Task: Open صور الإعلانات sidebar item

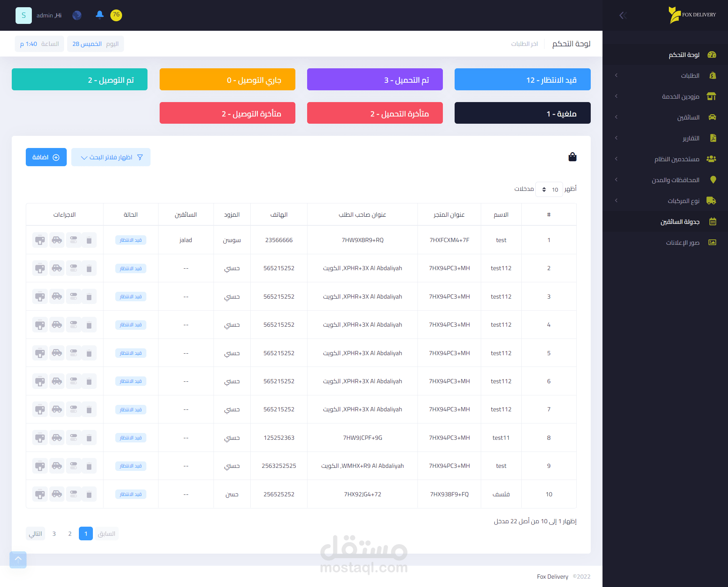Action: (682, 242)
